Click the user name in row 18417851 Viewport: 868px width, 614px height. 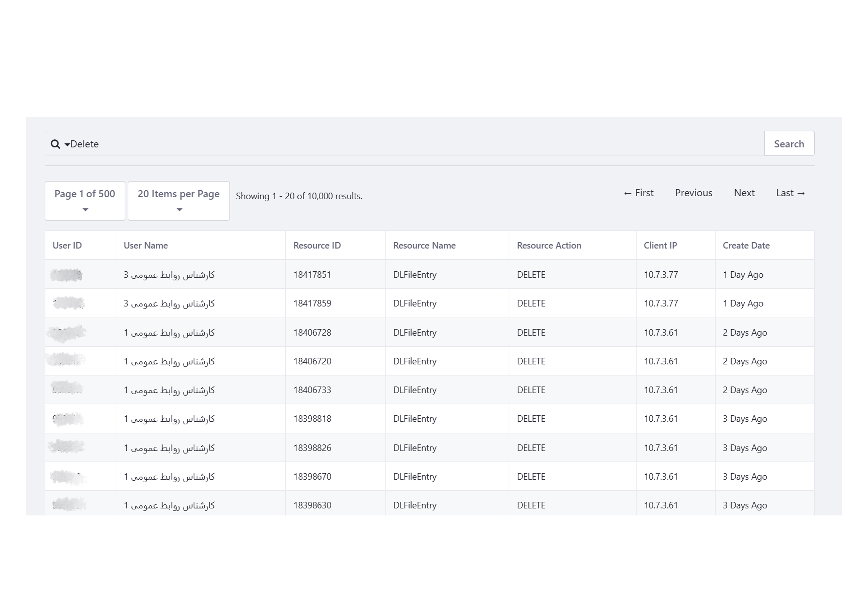click(x=169, y=275)
